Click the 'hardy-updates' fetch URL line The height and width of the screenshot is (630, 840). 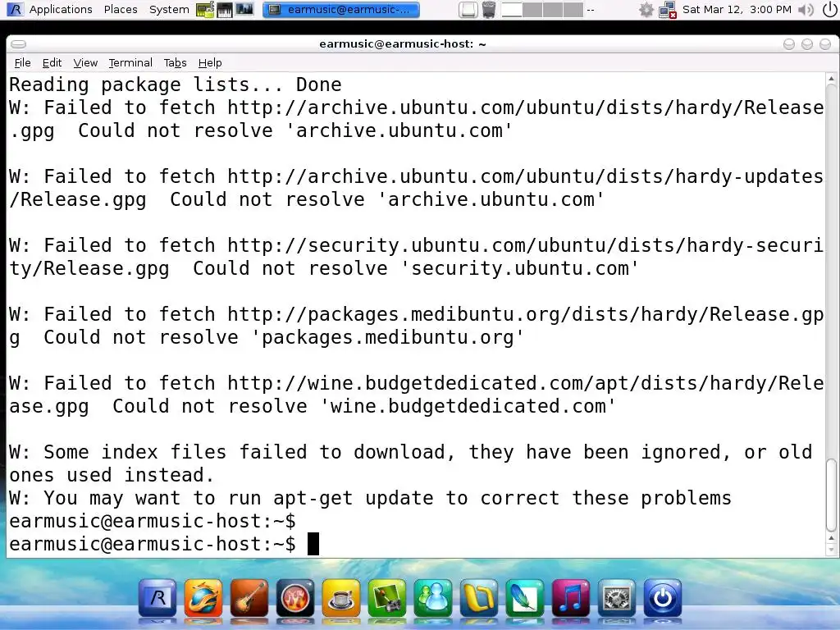coord(416,176)
